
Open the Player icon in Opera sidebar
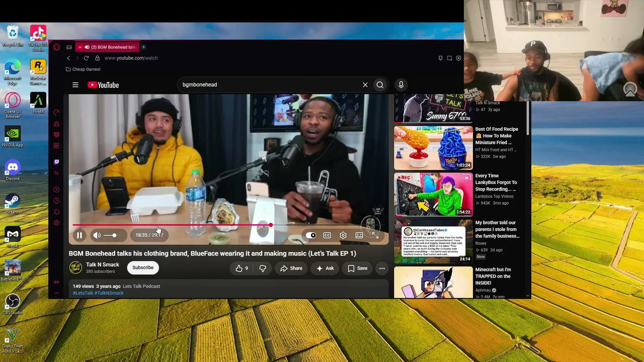click(56, 190)
